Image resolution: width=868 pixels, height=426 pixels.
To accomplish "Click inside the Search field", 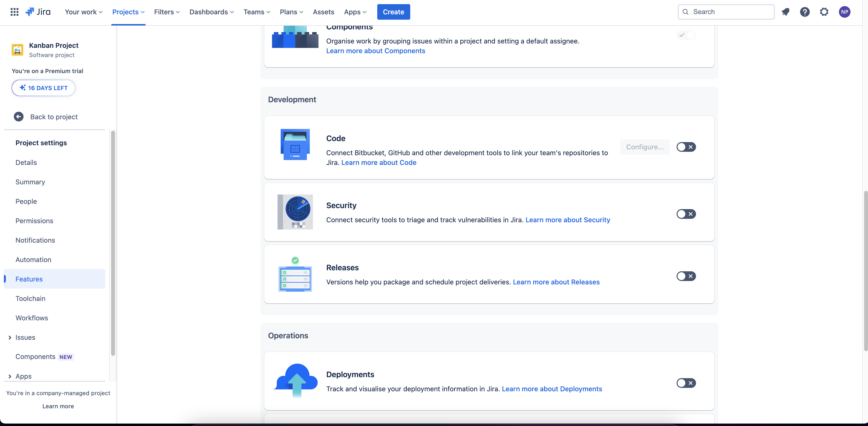I will point(726,12).
